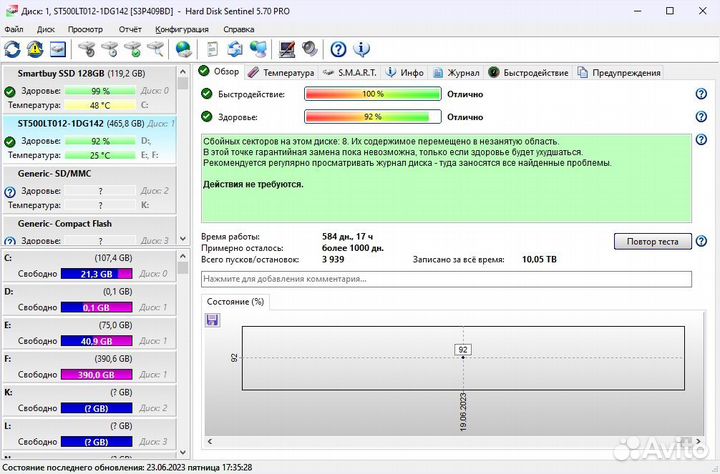Viewport: 720px width, 474px height.
Task: Open the Инфо tab
Action: 405,73
